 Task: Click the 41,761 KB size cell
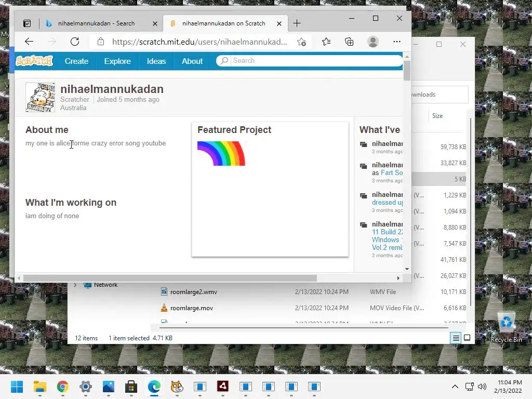pyautogui.click(x=453, y=260)
